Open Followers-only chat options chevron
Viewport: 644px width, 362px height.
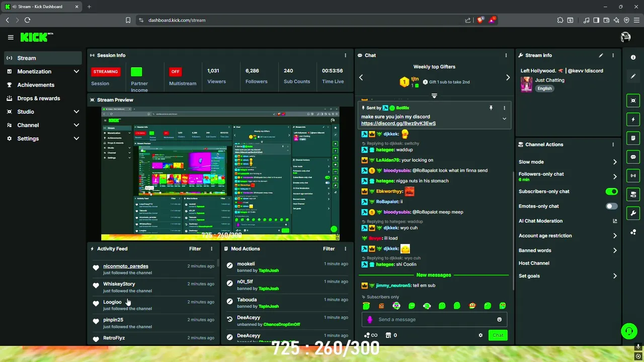[615, 176]
